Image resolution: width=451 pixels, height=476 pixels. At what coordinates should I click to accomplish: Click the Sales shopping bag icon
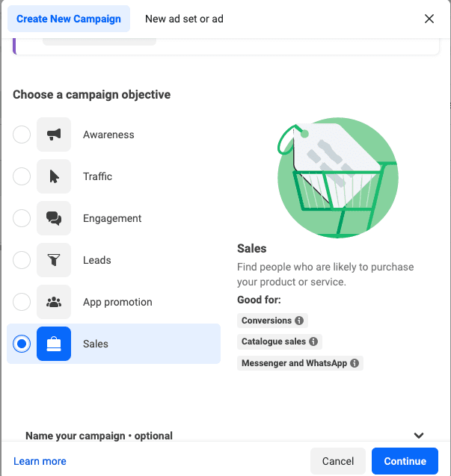coord(54,344)
